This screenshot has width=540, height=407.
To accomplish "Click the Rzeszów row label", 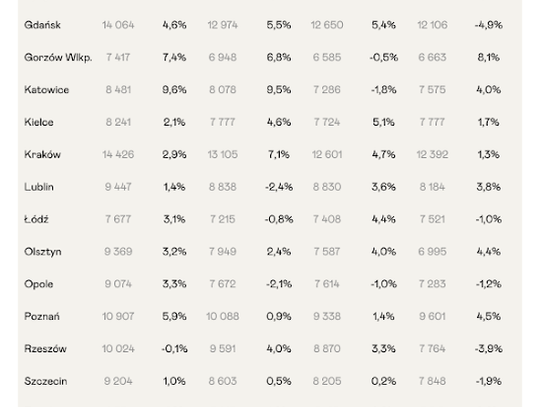I will [45, 348].
